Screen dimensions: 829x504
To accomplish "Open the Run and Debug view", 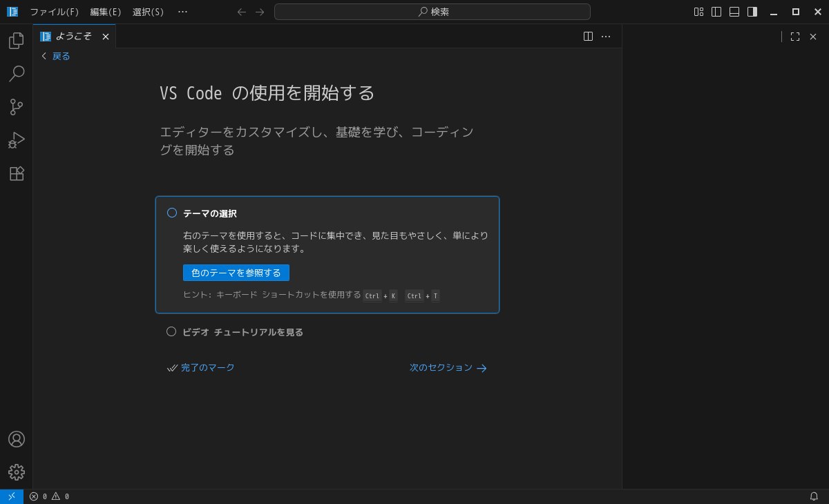I will click(x=17, y=140).
